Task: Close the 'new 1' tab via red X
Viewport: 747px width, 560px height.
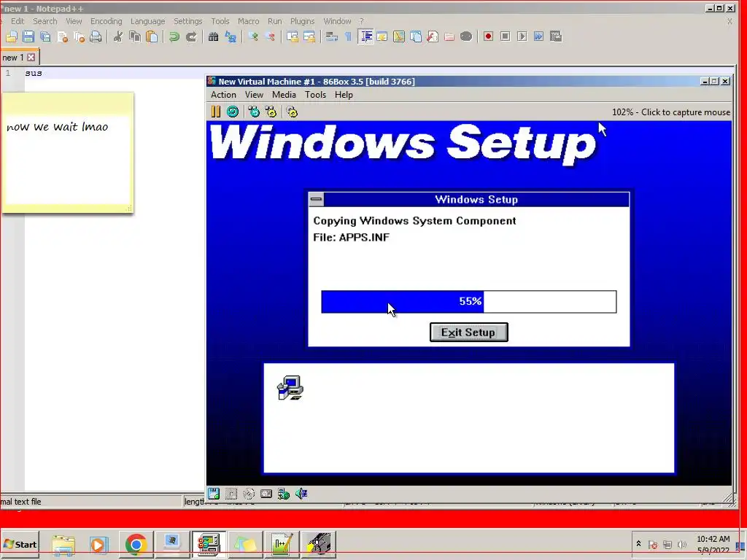Action: [x=31, y=57]
